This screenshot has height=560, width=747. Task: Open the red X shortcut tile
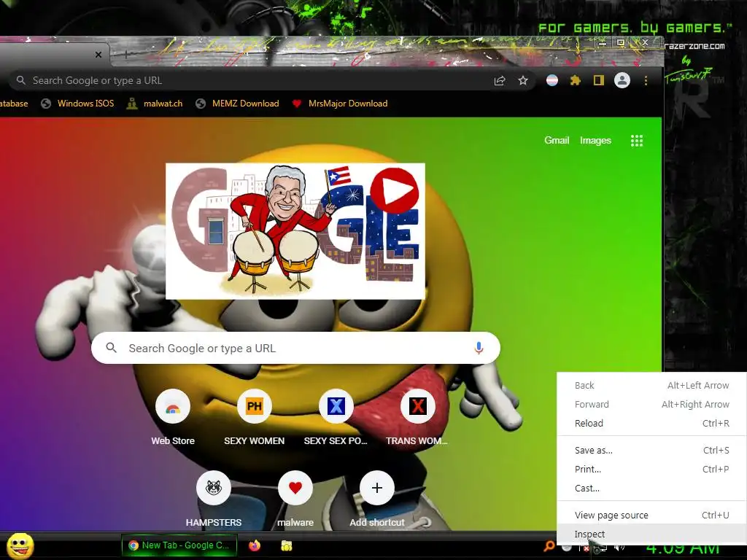pyautogui.click(x=418, y=406)
